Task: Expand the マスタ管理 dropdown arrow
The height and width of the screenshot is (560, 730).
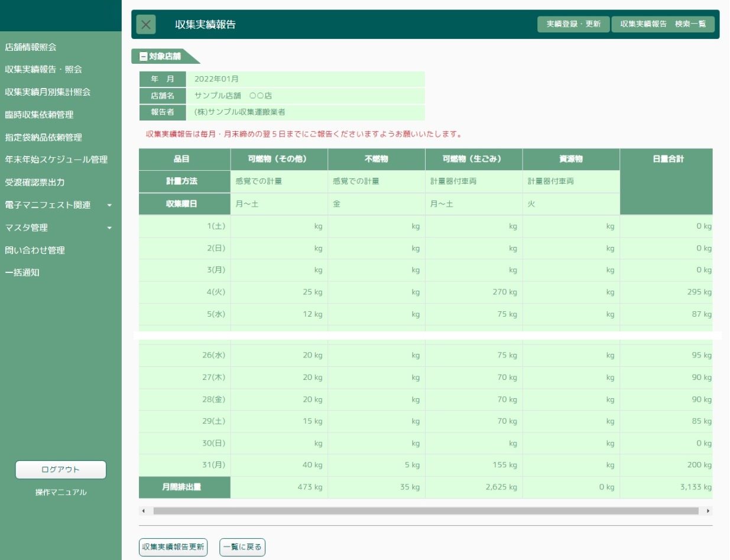Action: pyautogui.click(x=109, y=228)
